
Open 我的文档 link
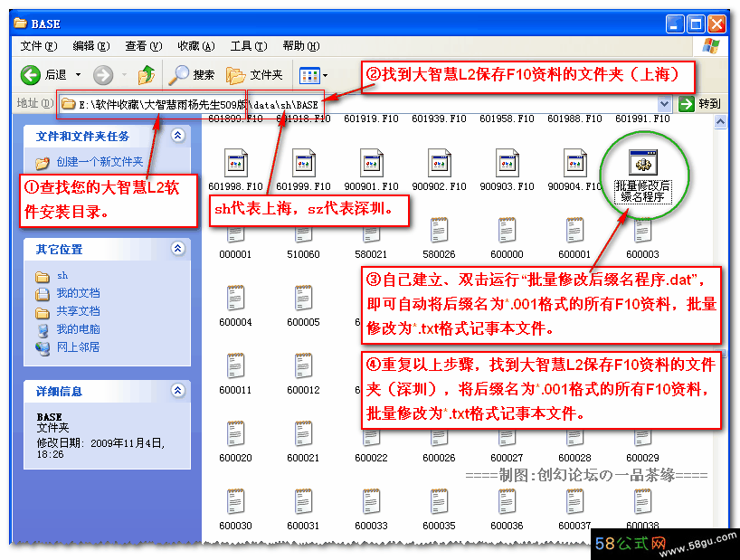tap(79, 293)
